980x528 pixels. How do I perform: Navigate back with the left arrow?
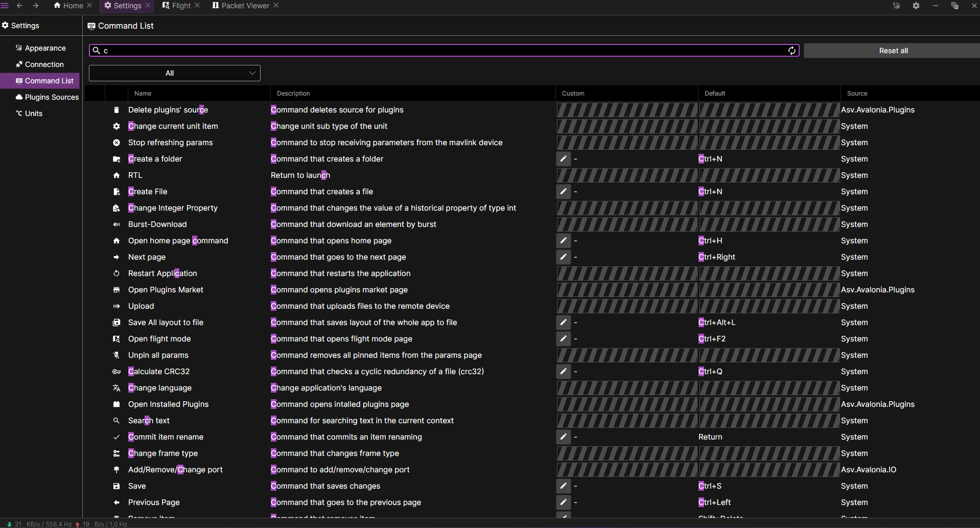[x=19, y=6]
